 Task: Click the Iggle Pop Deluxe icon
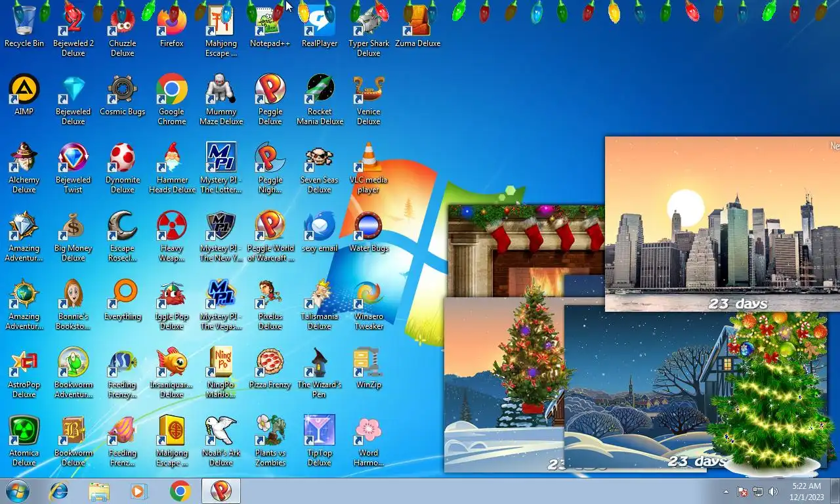(x=172, y=304)
